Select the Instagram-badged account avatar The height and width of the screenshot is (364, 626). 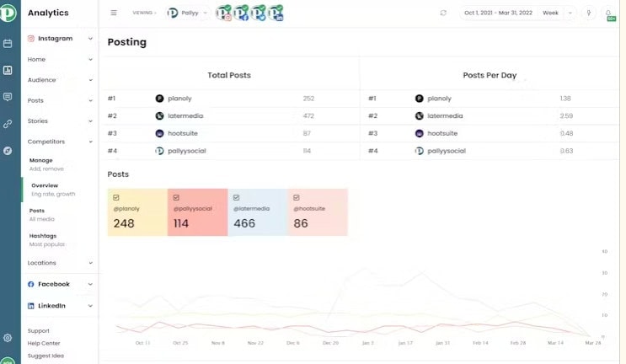coord(223,13)
